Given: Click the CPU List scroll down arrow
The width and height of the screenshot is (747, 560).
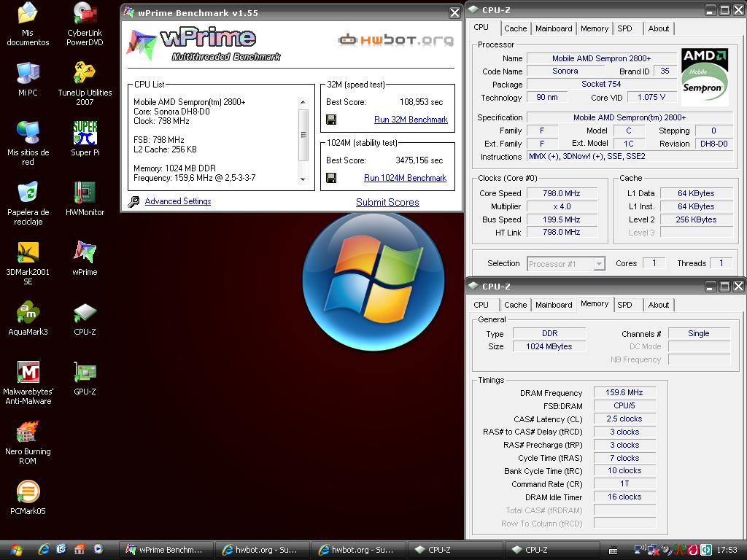Looking at the screenshot, I should pos(303,179).
